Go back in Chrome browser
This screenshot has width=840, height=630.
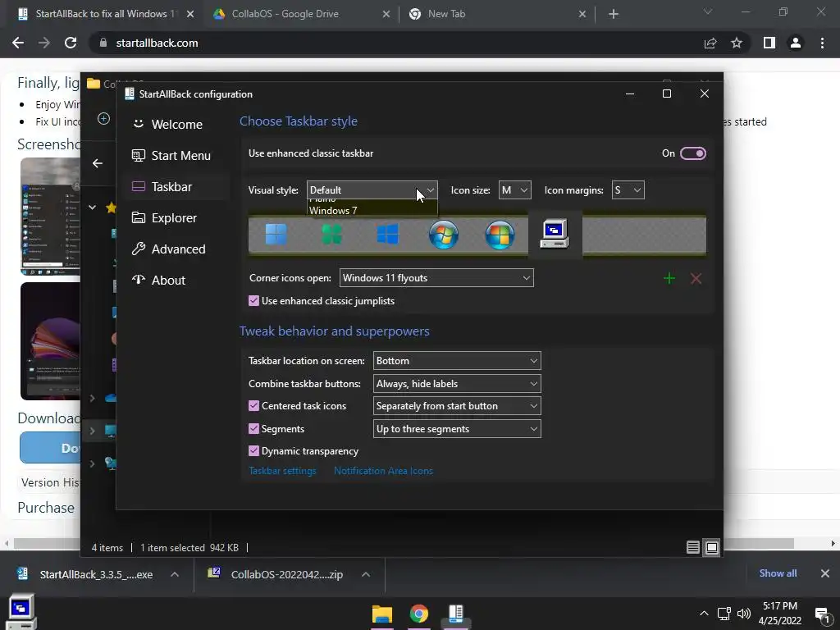(18, 43)
